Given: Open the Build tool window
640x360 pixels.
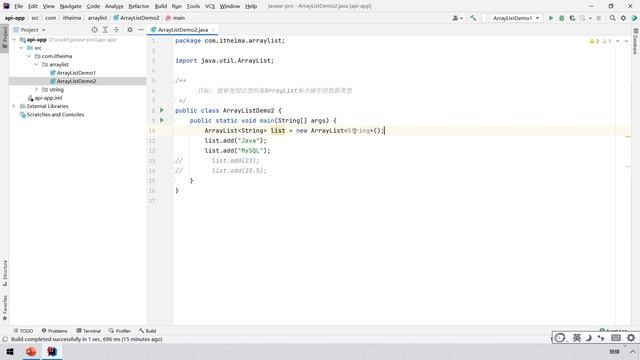Looking at the screenshot, I should tap(147, 331).
